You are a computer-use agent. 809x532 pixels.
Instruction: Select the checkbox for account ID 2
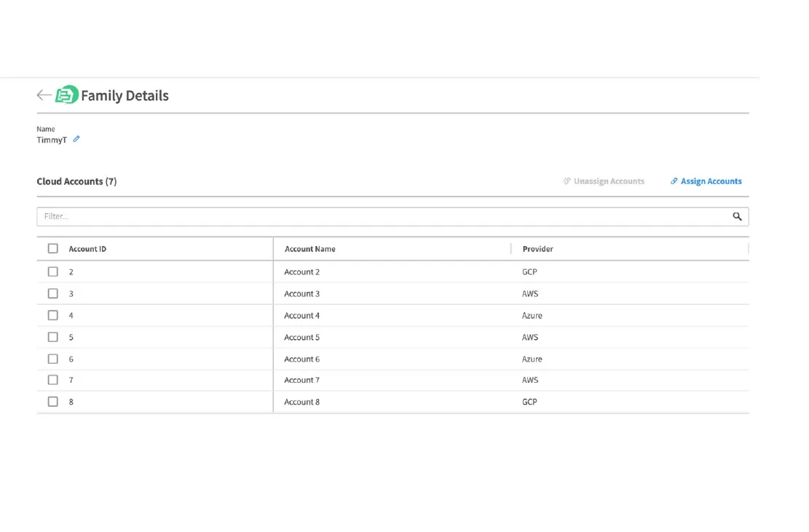click(53, 271)
